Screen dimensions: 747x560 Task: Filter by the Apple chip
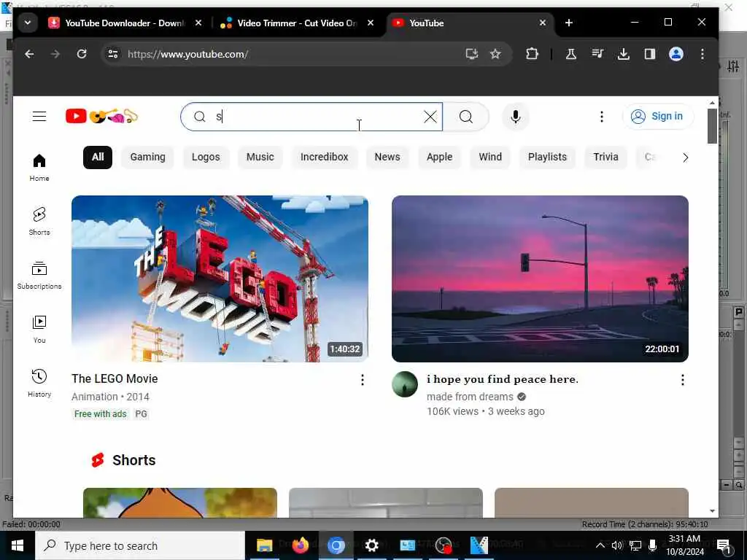[x=439, y=157]
